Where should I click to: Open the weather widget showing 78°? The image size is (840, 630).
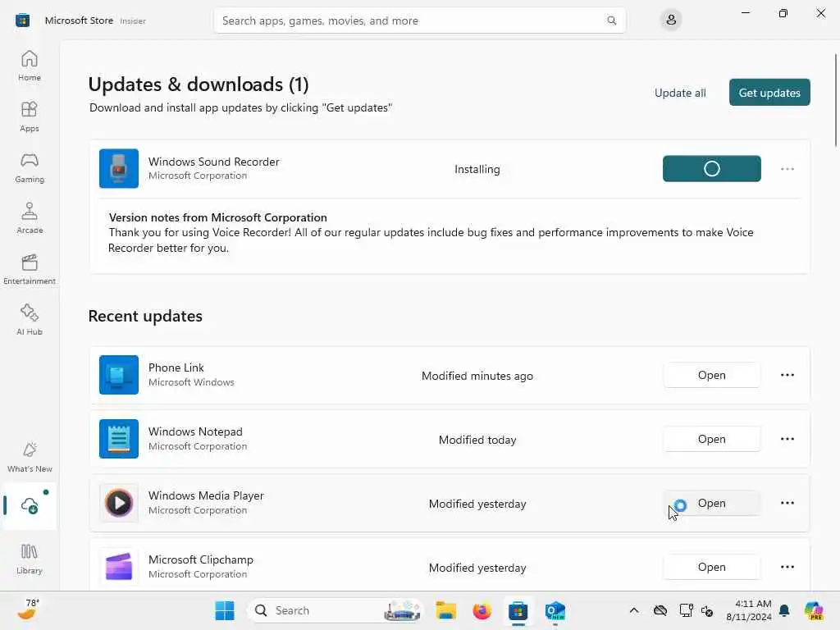28,610
